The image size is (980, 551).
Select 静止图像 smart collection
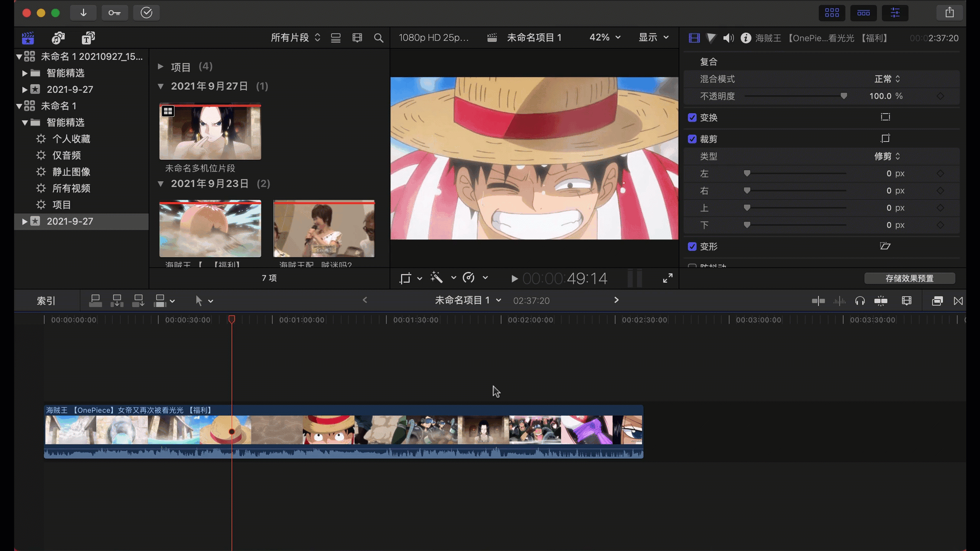coord(71,172)
